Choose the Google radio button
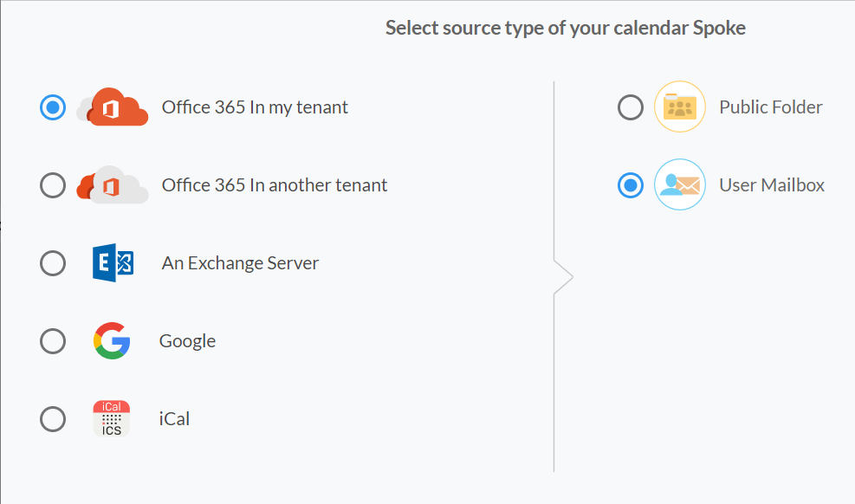The width and height of the screenshot is (855, 504). point(53,341)
